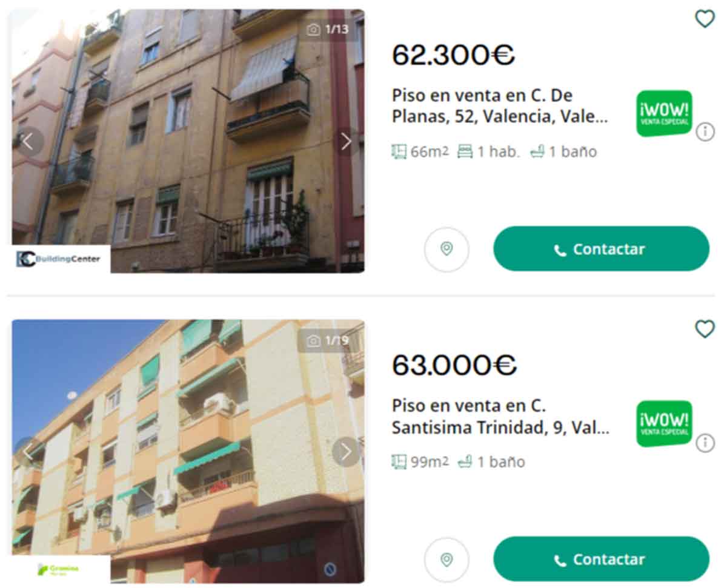Click BuildingCenter logo on first listing photo
The width and height of the screenshot is (727, 588).
(x=61, y=259)
